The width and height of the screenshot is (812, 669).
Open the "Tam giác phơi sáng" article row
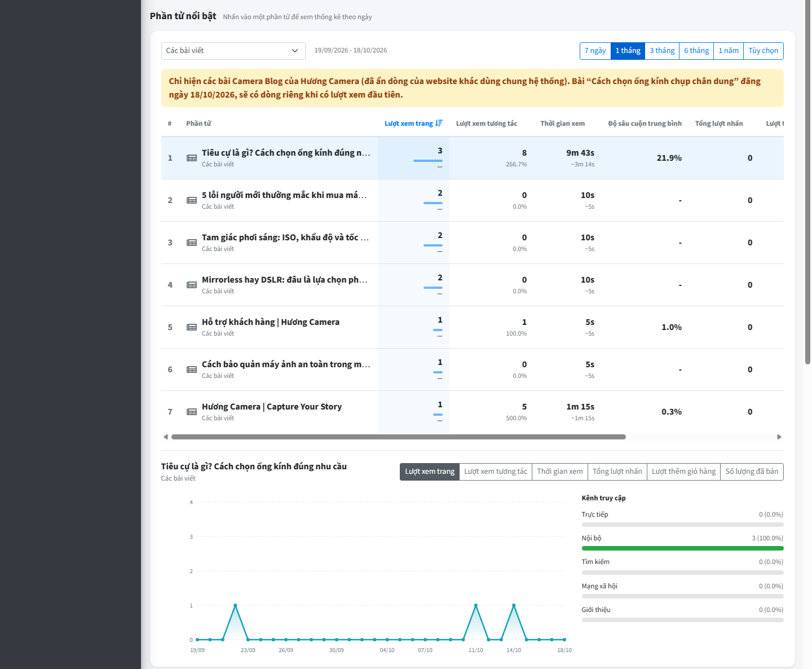(473, 243)
